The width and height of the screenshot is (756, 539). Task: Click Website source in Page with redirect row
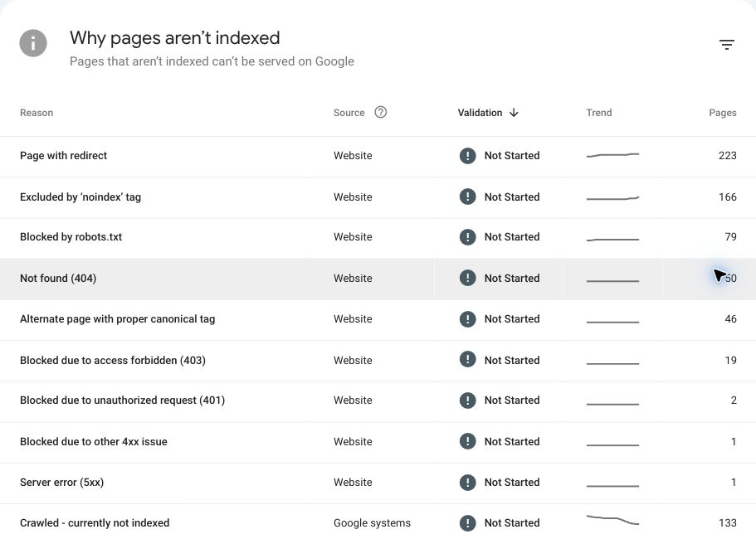353,156
